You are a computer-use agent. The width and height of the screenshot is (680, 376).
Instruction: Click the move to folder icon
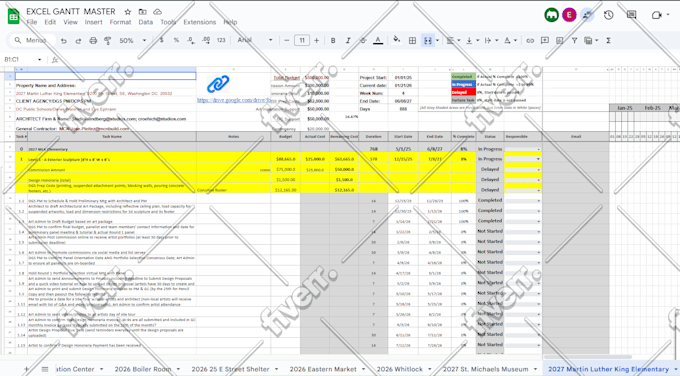tap(142, 12)
